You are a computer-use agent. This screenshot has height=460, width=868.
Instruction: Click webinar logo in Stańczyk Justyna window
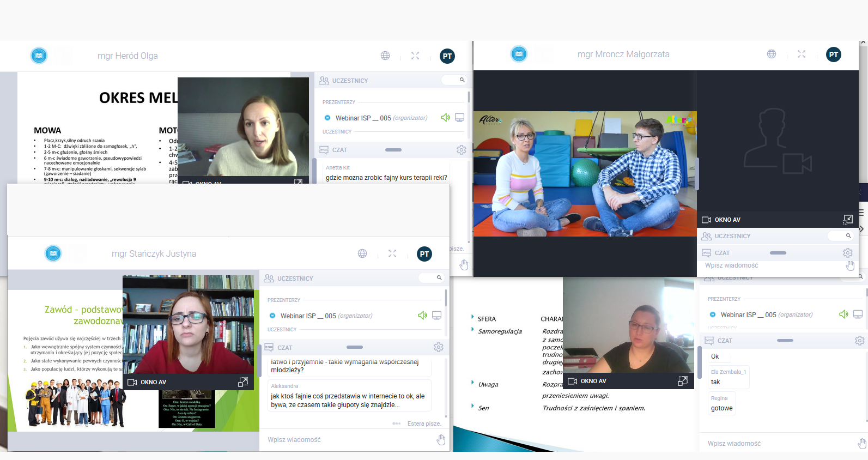(x=53, y=253)
